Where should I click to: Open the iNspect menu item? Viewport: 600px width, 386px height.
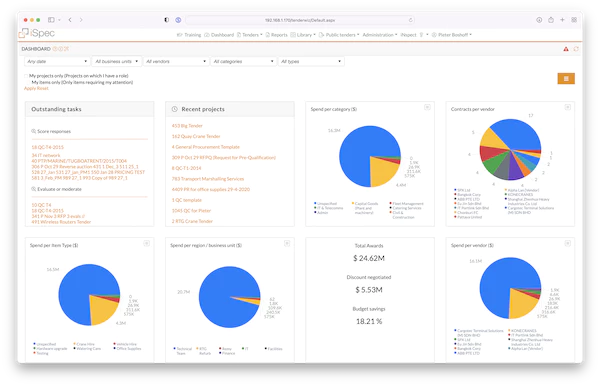408,35
